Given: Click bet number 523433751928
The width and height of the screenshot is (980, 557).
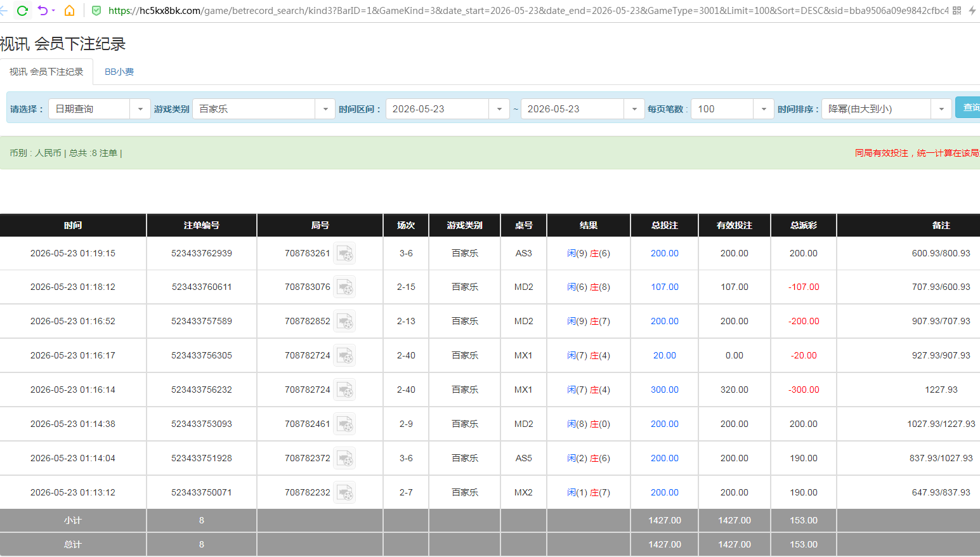Looking at the screenshot, I should pyautogui.click(x=202, y=459).
